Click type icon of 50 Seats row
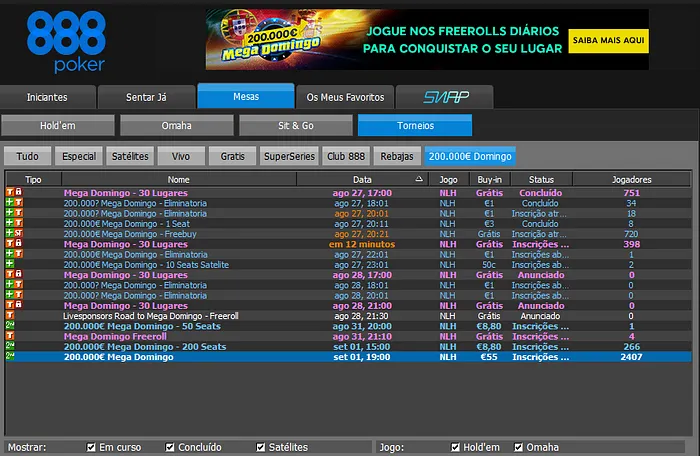Viewport: 700px width, 456px height. 9,325
